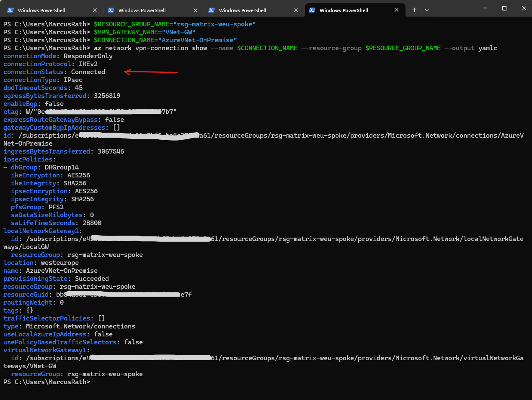
Task: Click the "IPsec" connection type value
Action: click(x=73, y=80)
